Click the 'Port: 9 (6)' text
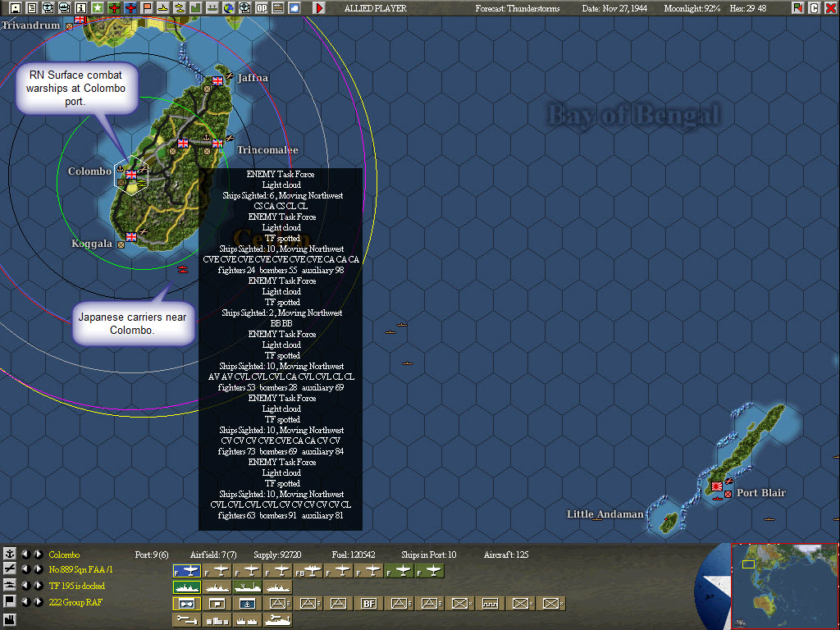840x630 pixels. click(152, 555)
